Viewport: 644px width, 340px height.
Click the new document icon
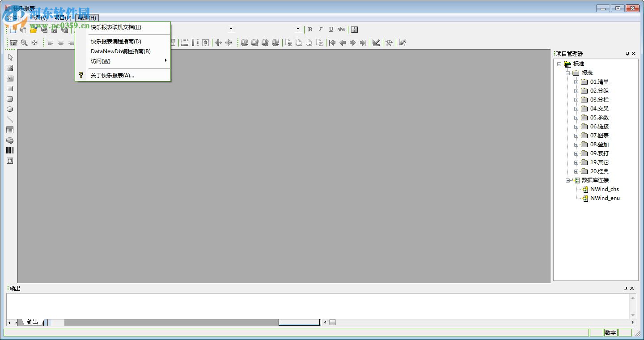coord(13,30)
